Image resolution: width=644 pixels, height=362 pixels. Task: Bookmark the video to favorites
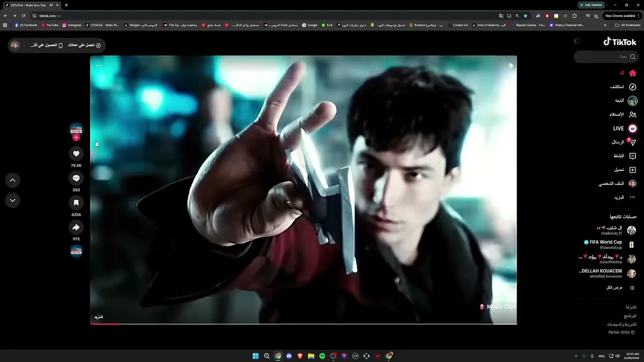click(x=76, y=203)
